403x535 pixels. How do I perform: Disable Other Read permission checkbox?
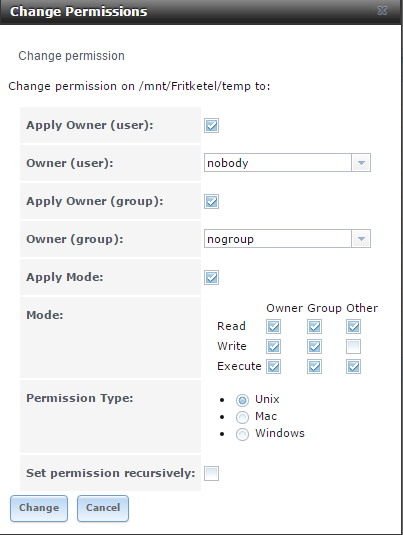(354, 327)
